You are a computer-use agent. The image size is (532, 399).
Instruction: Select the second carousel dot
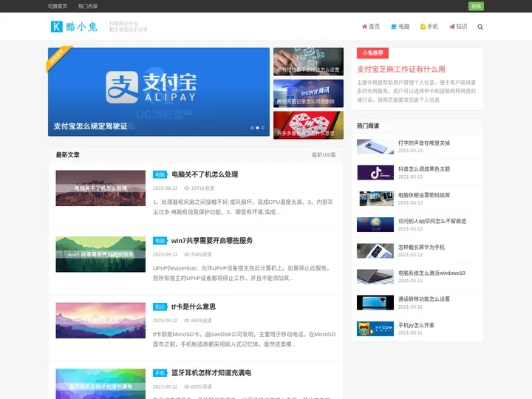[x=258, y=128]
